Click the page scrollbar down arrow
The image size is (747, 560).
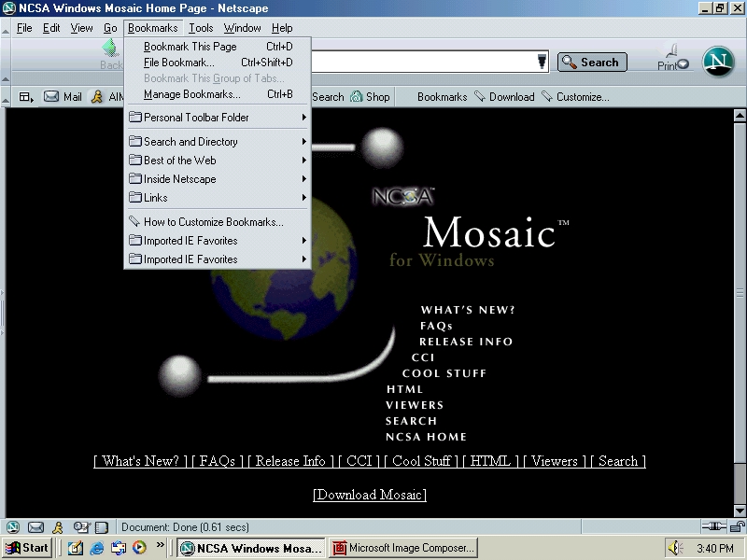[x=740, y=511]
